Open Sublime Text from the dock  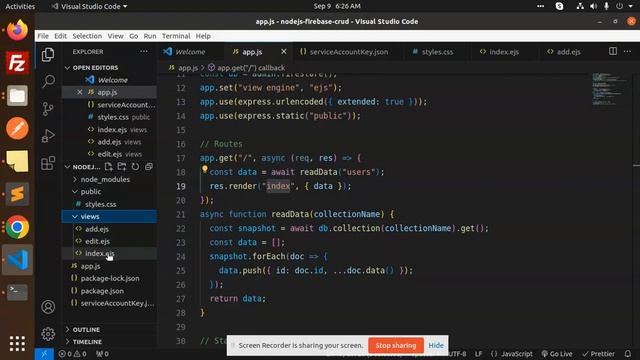click(x=17, y=194)
